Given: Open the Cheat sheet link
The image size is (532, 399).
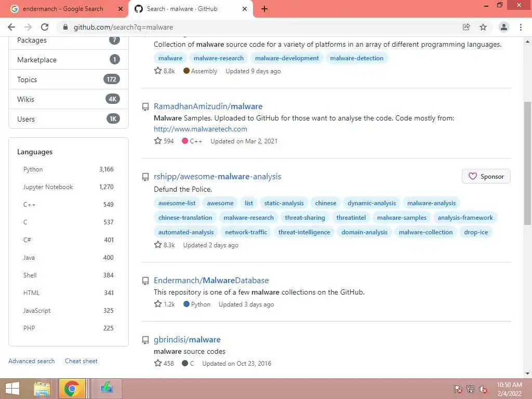Looking at the screenshot, I should 81,361.
